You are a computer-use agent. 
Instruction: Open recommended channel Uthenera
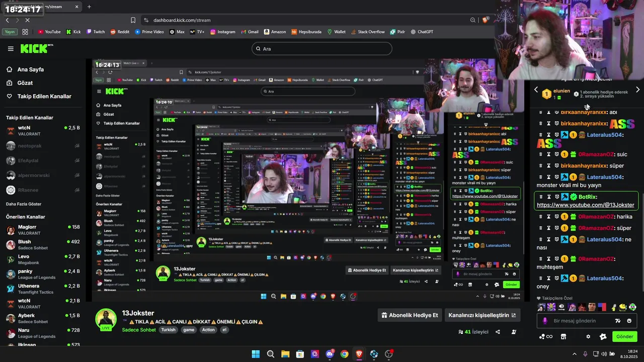[x=43, y=289]
